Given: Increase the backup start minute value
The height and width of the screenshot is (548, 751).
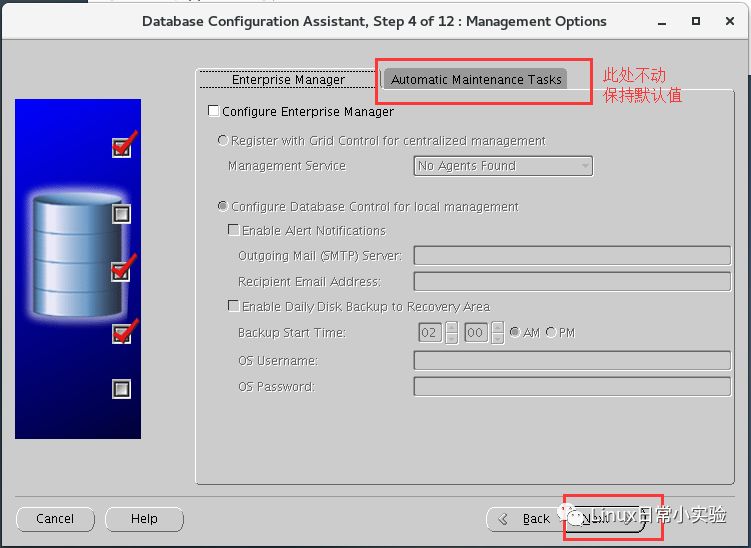Looking at the screenshot, I should [x=498, y=328].
